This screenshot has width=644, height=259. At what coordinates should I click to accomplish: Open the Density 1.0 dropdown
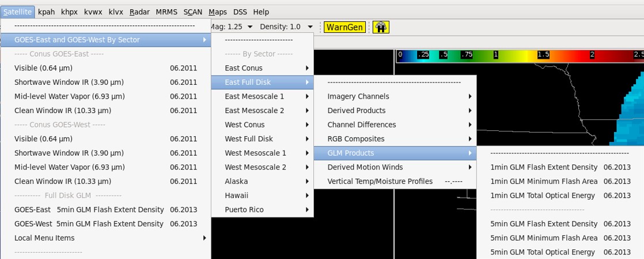[x=286, y=27]
